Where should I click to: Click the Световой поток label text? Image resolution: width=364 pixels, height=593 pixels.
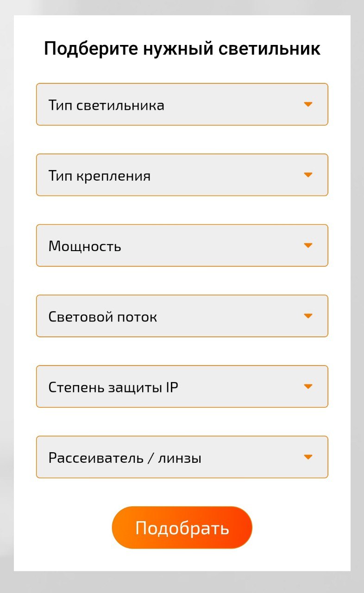(x=102, y=317)
